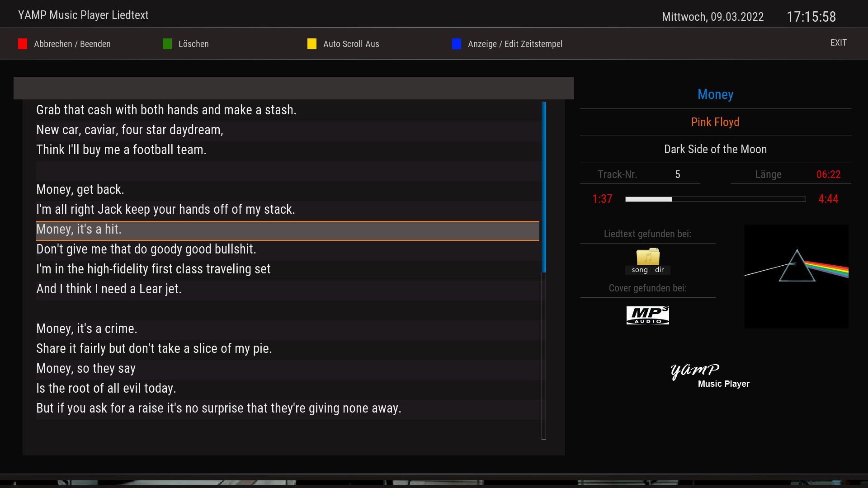Click the artist name Pink Floyd
868x488 pixels.
[715, 122]
